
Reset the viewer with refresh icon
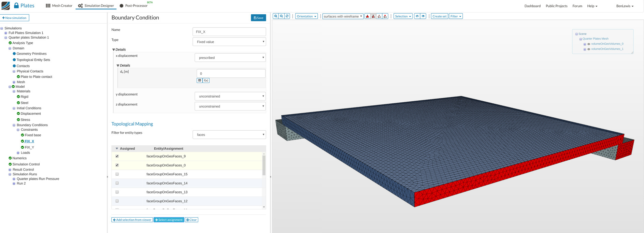287,16
